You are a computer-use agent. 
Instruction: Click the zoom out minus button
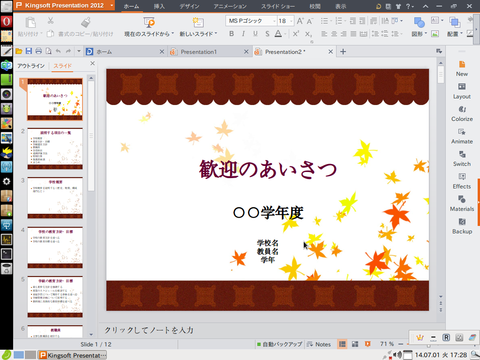(x=401, y=344)
